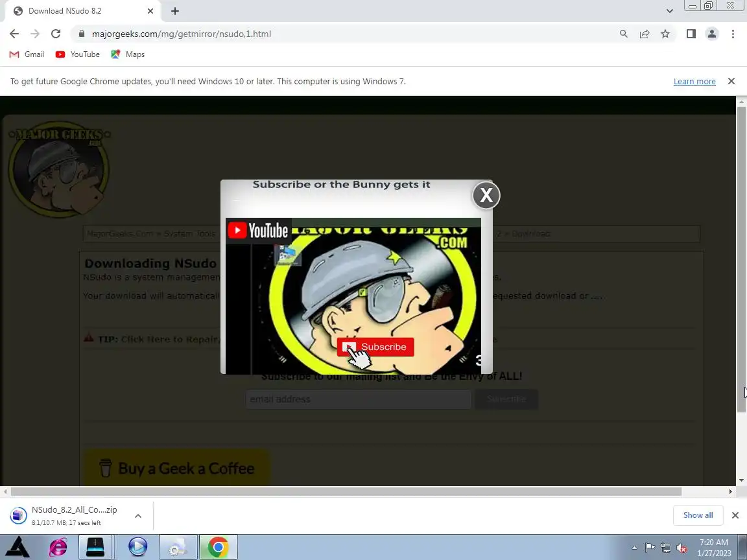The width and height of the screenshot is (747, 560).
Task: Open Windows Media Player taskbar icon
Action: click(x=137, y=547)
